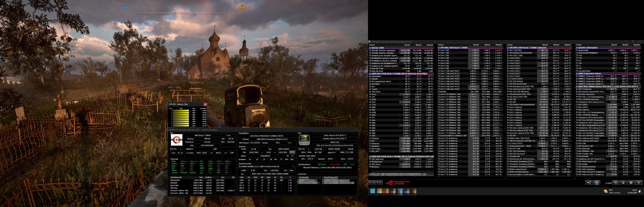Select the Vcore voltage sensor row
The width and height of the screenshot is (644, 207).
pos(401,94)
